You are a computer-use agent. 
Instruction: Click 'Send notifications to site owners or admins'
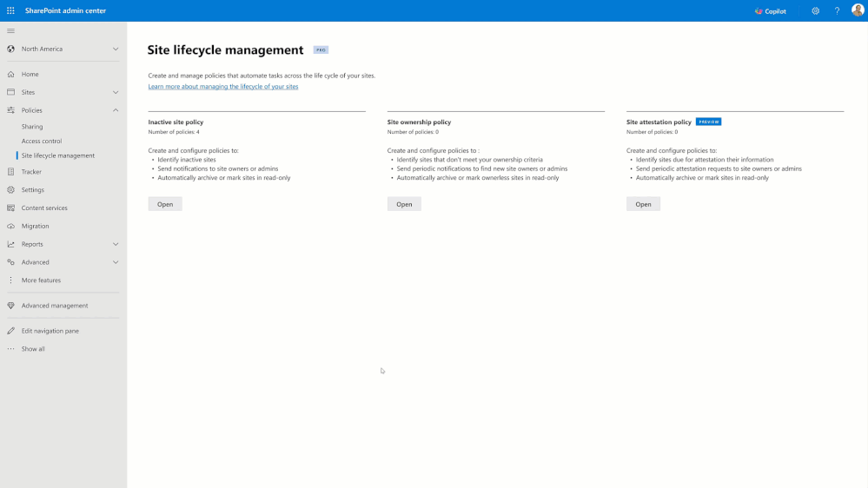tap(217, 168)
